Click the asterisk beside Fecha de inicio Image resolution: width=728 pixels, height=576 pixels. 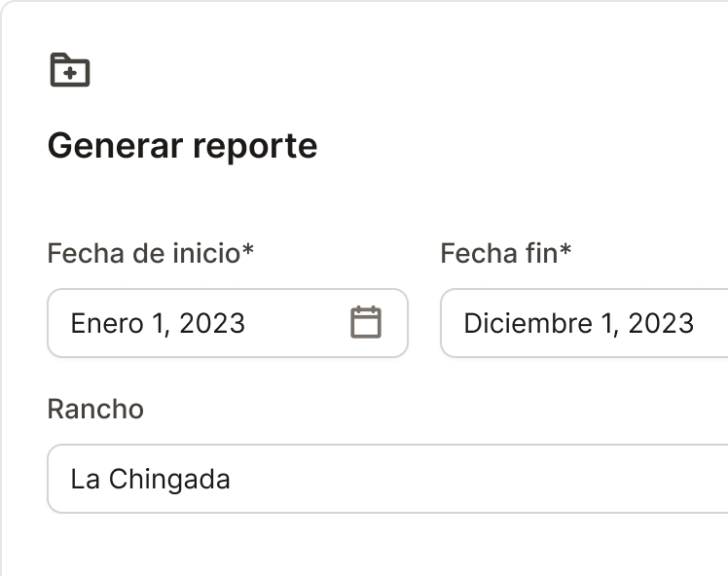pyautogui.click(x=248, y=252)
